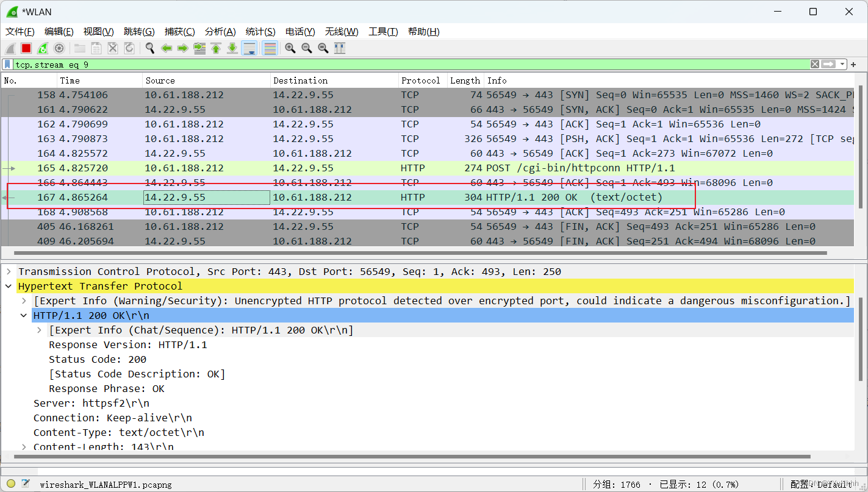
Task: Open the 跳转(G) menu
Action: coord(139,32)
